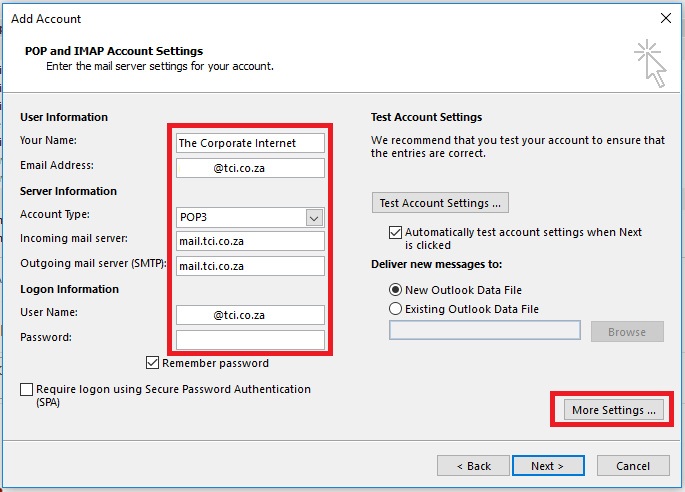Enable Require logon using SPA checkbox

tap(26, 389)
